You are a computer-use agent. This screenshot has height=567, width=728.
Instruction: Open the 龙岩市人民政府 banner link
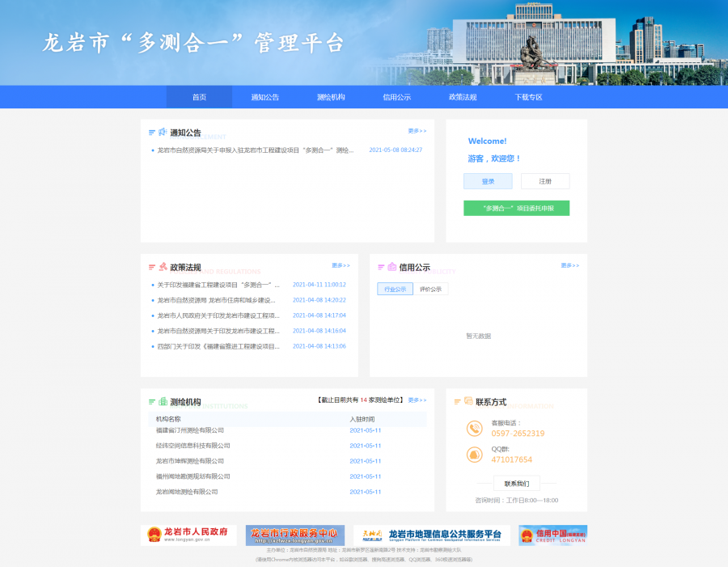click(x=188, y=535)
